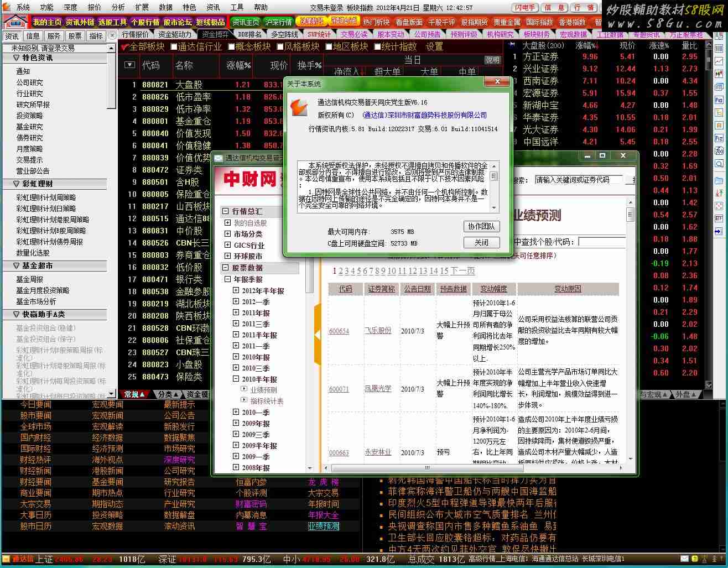Click the 设置 link in the sector filter row
The image size is (728, 568).
[434, 46]
